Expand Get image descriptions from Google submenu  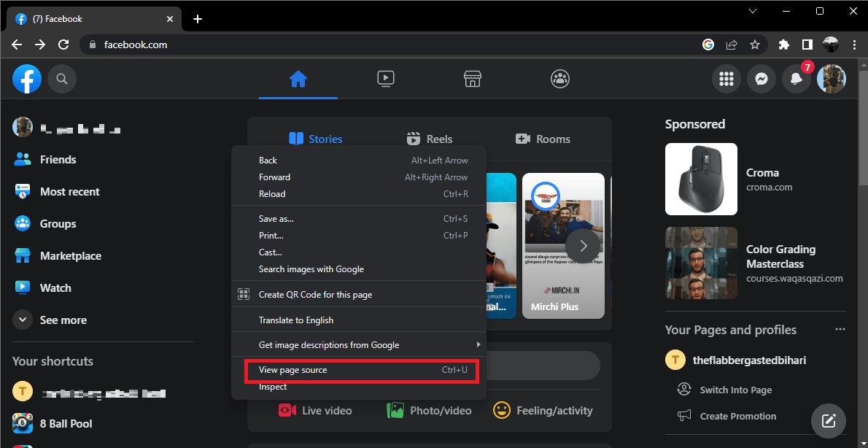click(x=359, y=345)
